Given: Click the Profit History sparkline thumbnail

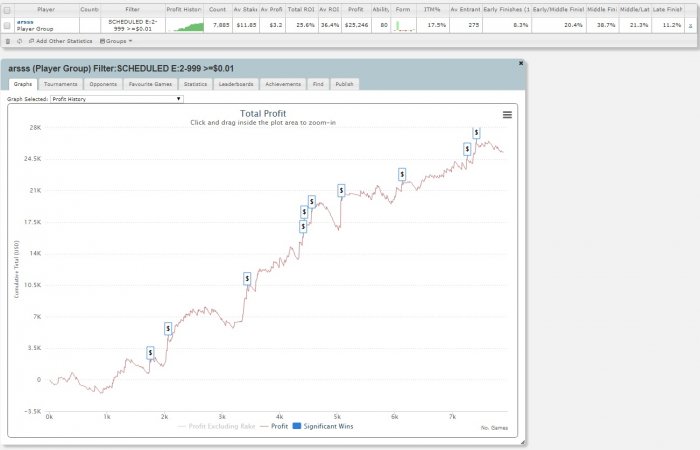Looking at the screenshot, I should [x=185, y=25].
